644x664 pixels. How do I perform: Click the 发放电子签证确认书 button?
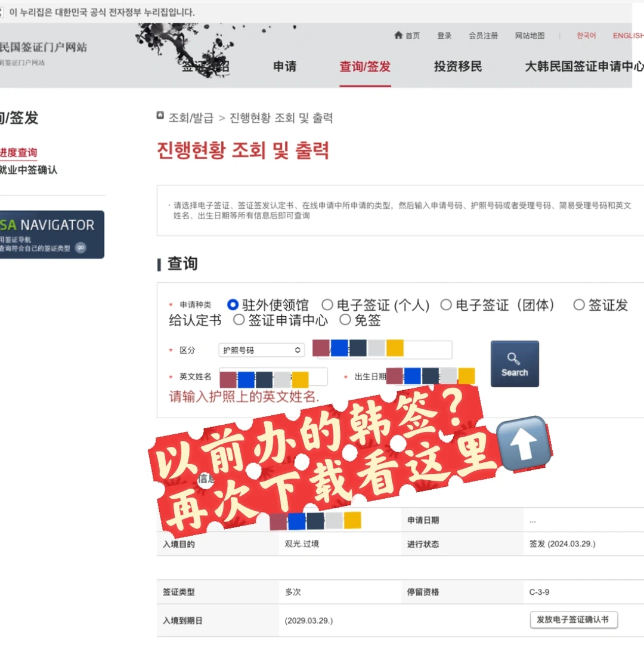click(574, 620)
